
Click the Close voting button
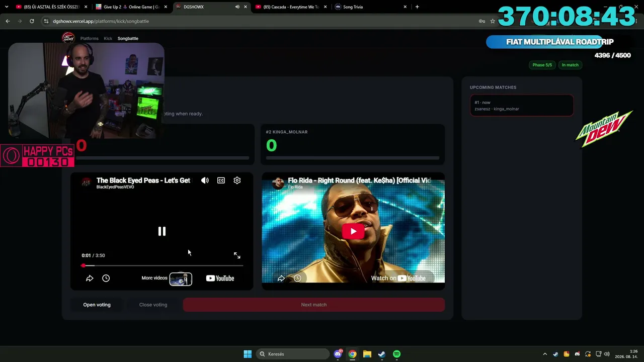point(153,305)
